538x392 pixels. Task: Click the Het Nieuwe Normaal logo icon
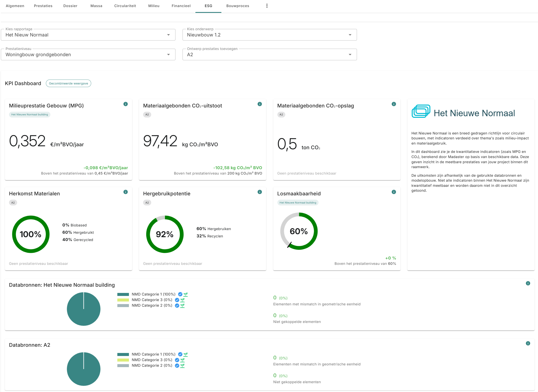(x=421, y=111)
